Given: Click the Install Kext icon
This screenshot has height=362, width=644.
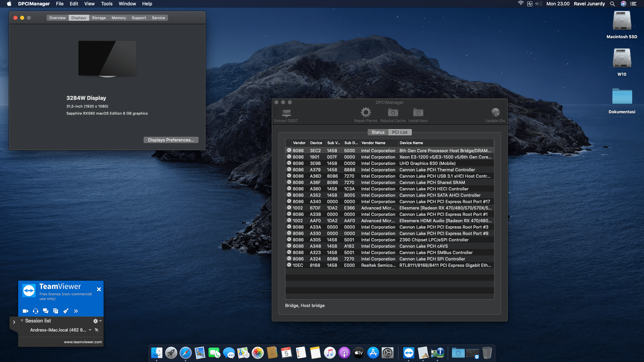Looking at the screenshot, I should [x=418, y=112].
